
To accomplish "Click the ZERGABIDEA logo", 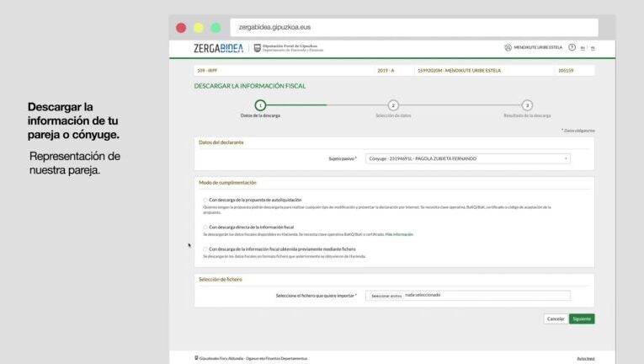I will (219, 49).
